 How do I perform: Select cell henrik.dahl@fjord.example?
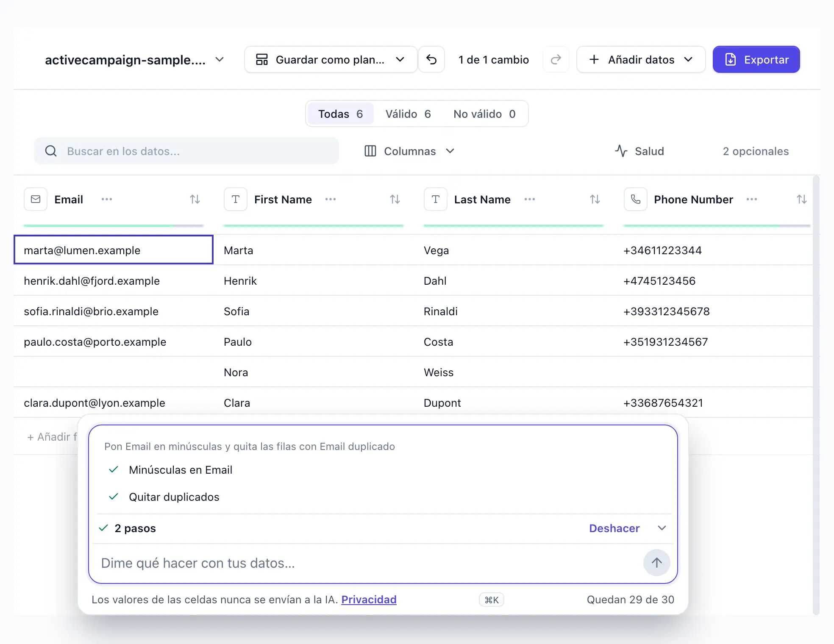point(114,280)
